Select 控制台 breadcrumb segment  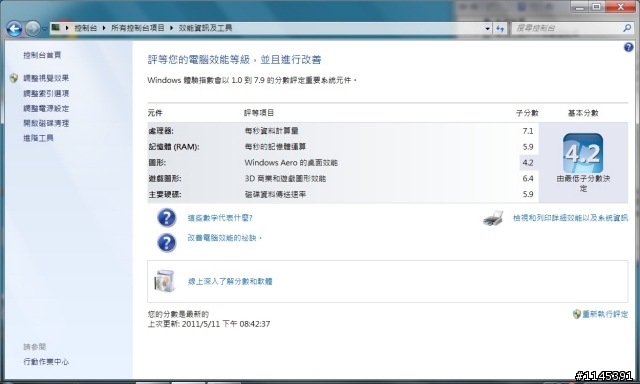pyautogui.click(x=85, y=28)
